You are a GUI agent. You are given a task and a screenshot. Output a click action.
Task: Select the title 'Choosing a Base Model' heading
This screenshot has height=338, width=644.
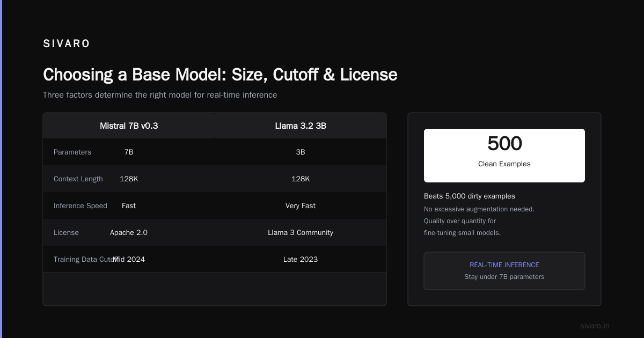220,75
